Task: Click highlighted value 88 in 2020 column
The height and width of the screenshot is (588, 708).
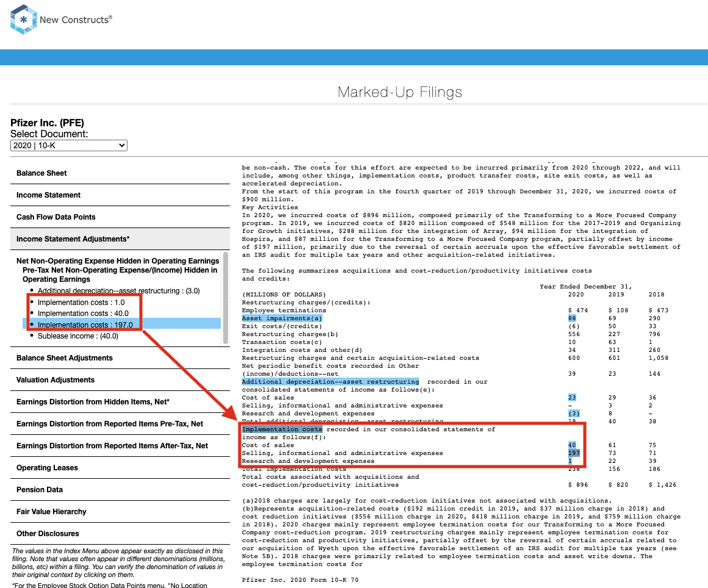Action: (572, 318)
